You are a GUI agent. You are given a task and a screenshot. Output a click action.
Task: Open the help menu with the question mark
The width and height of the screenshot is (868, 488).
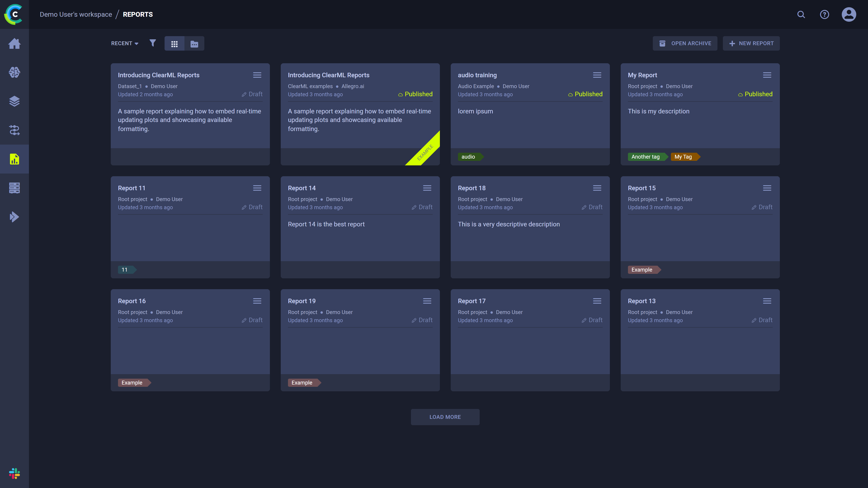(825, 14)
